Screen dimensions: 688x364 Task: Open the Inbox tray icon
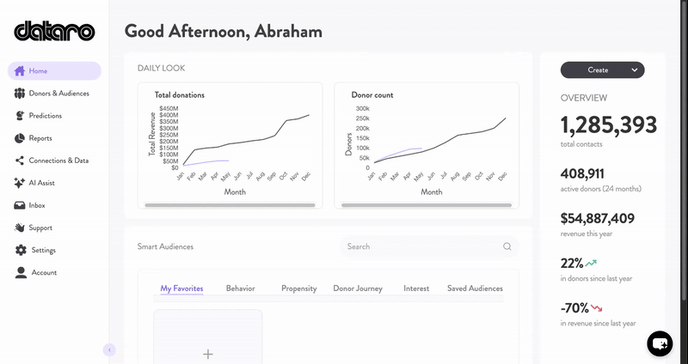point(19,205)
